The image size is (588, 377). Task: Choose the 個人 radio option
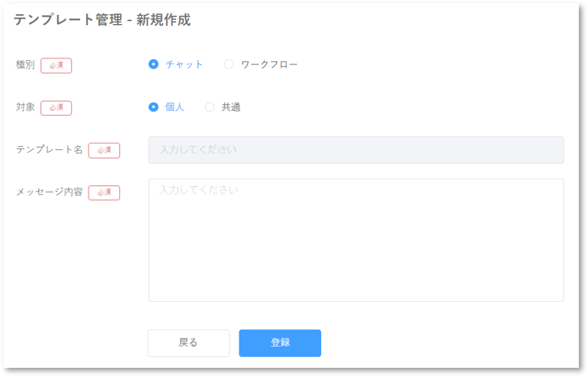point(153,107)
